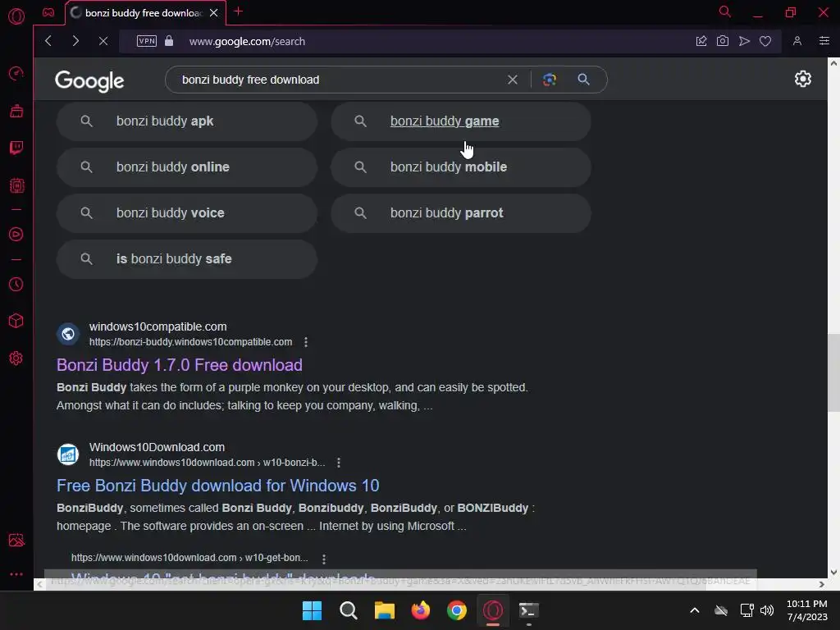Open History clock icon in sidebar
The width and height of the screenshot is (840, 630).
point(16,284)
